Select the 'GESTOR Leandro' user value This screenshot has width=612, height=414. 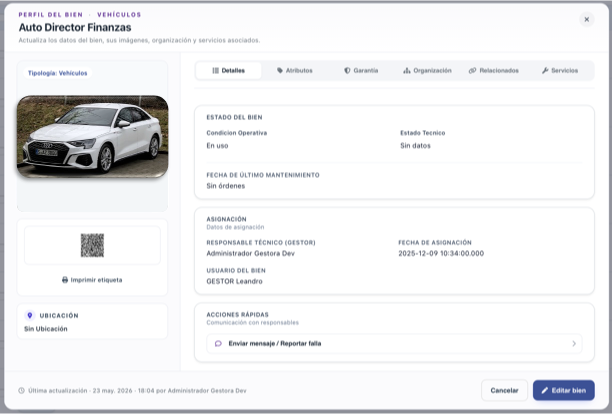pos(235,281)
